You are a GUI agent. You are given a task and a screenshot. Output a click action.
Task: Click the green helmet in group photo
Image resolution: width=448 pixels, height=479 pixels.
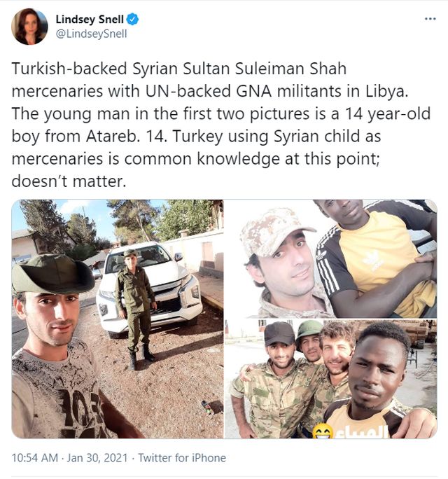pyautogui.click(x=309, y=331)
